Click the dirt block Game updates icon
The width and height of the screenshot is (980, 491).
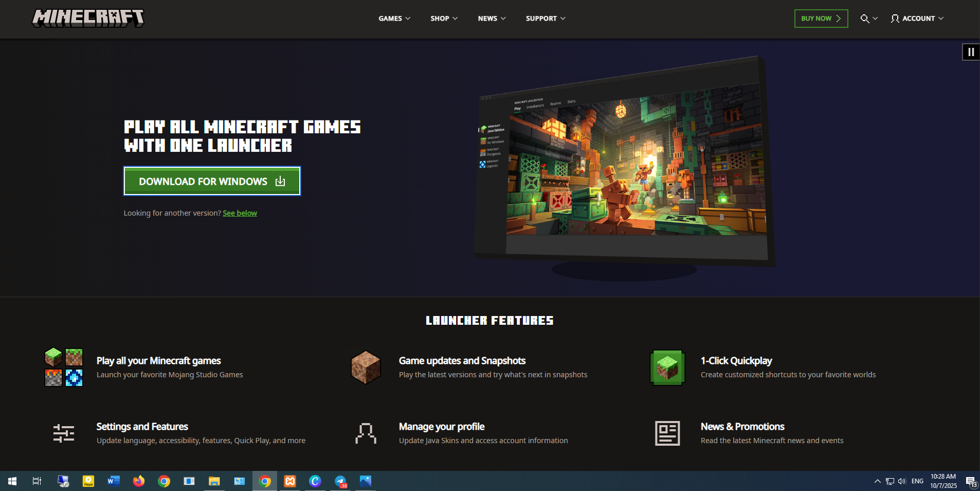366,367
